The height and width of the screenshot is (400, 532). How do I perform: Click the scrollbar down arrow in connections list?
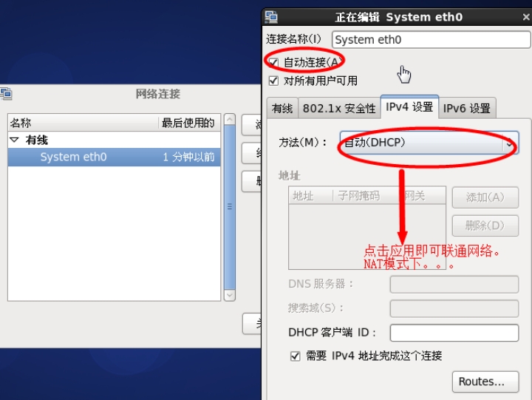230,295
